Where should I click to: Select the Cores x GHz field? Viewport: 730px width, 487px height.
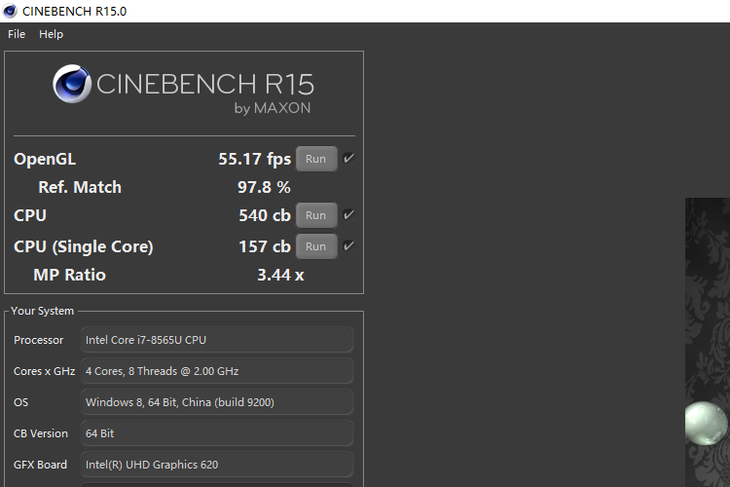217,371
